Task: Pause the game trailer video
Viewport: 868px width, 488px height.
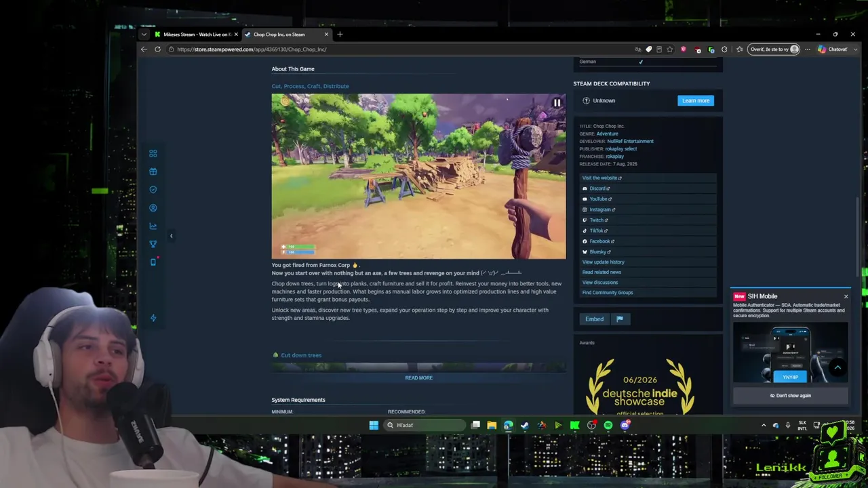Action: point(557,103)
